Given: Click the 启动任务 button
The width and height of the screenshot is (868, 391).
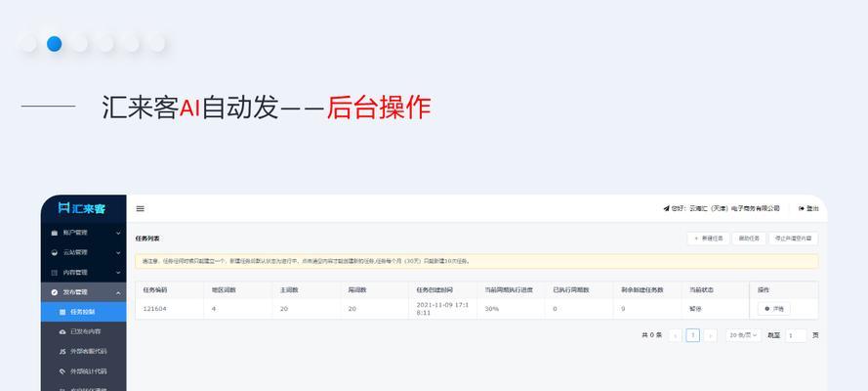Looking at the screenshot, I should [749, 239].
